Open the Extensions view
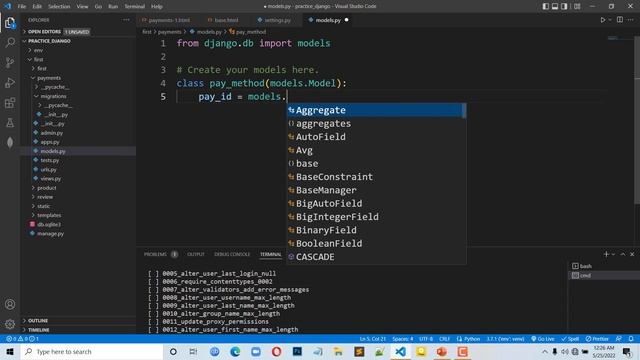640x360 pixels. point(10,102)
